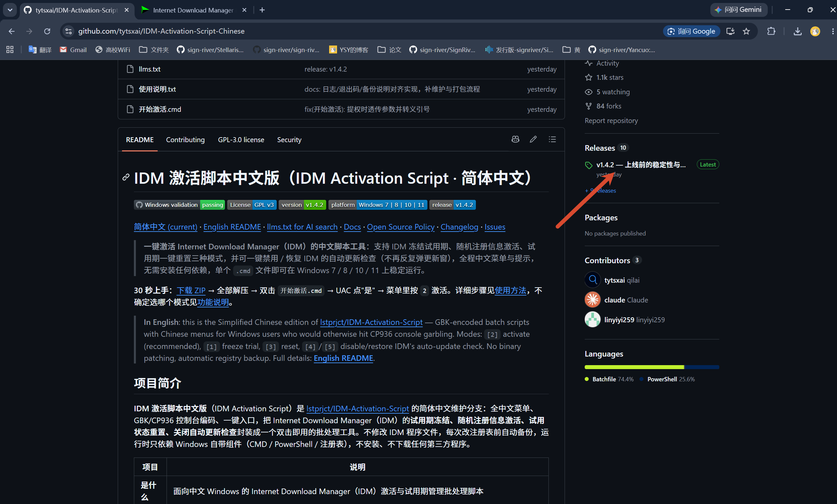The width and height of the screenshot is (837, 504).
Task: Click Windows validation passing badge
Action: (x=179, y=205)
